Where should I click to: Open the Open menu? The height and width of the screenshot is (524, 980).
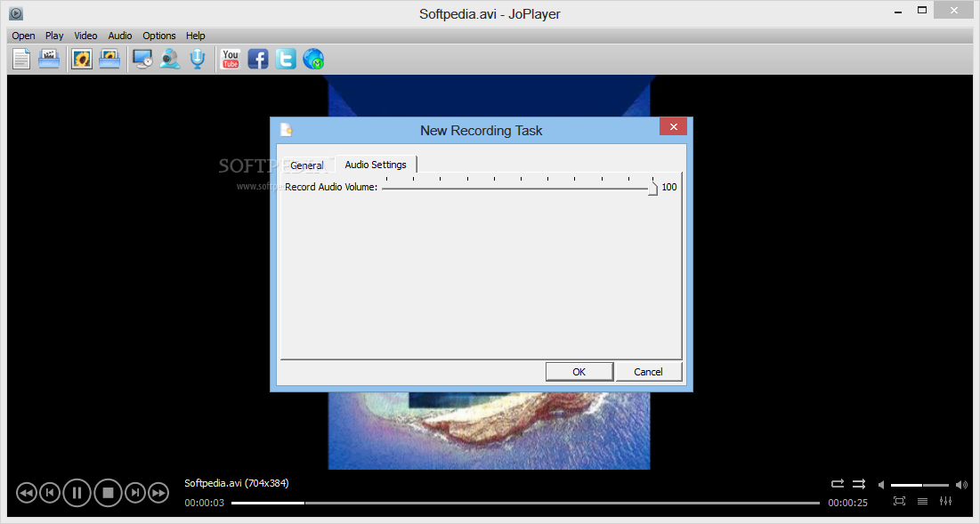[23, 36]
